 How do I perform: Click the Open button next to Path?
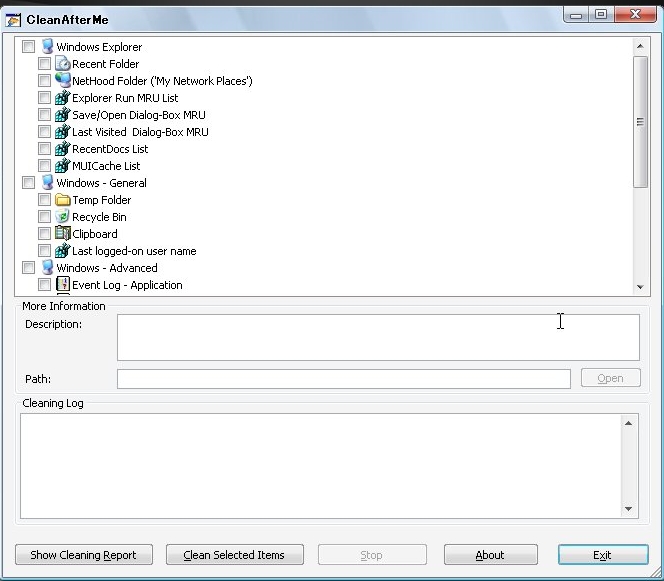tap(610, 378)
